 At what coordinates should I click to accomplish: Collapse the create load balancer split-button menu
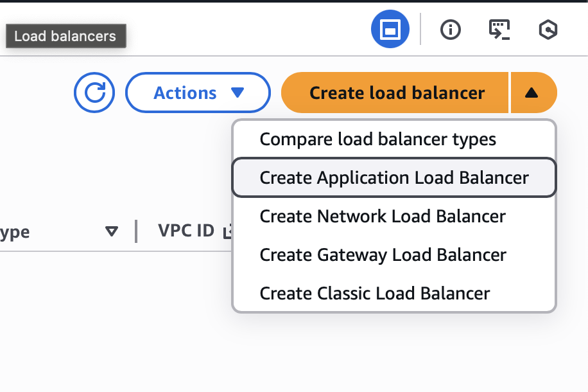pos(533,93)
